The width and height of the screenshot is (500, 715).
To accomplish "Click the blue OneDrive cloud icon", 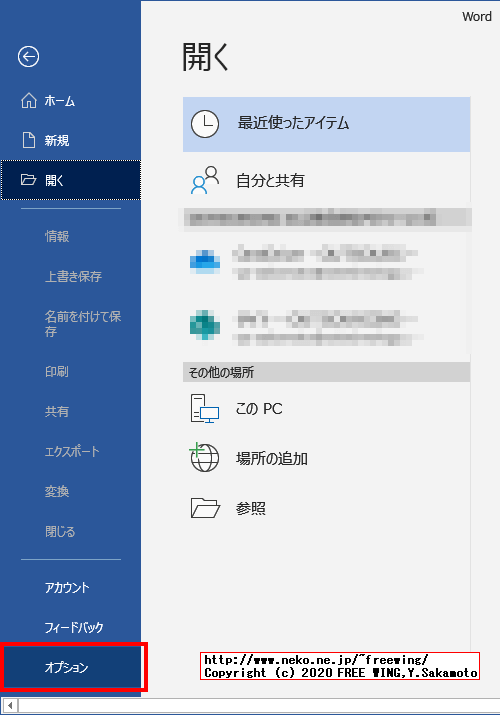I will tap(205, 262).
